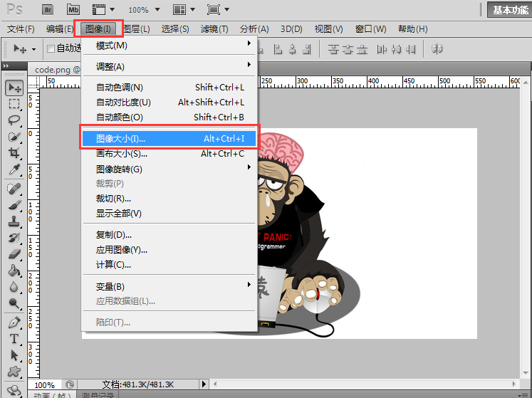Screen dimensions: 532x398
Task: Select the Move tool in the toolbox
Action: coord(14,88)
